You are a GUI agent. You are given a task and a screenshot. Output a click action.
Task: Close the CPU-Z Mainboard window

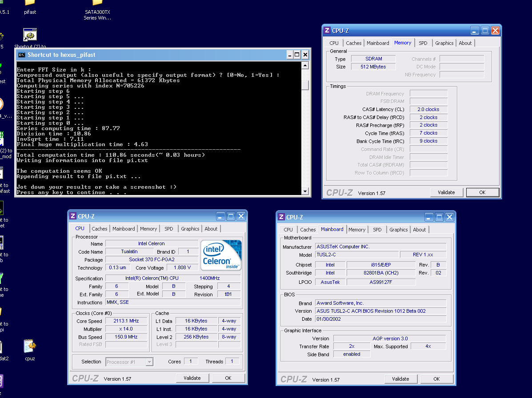click(x=449, y=217)
